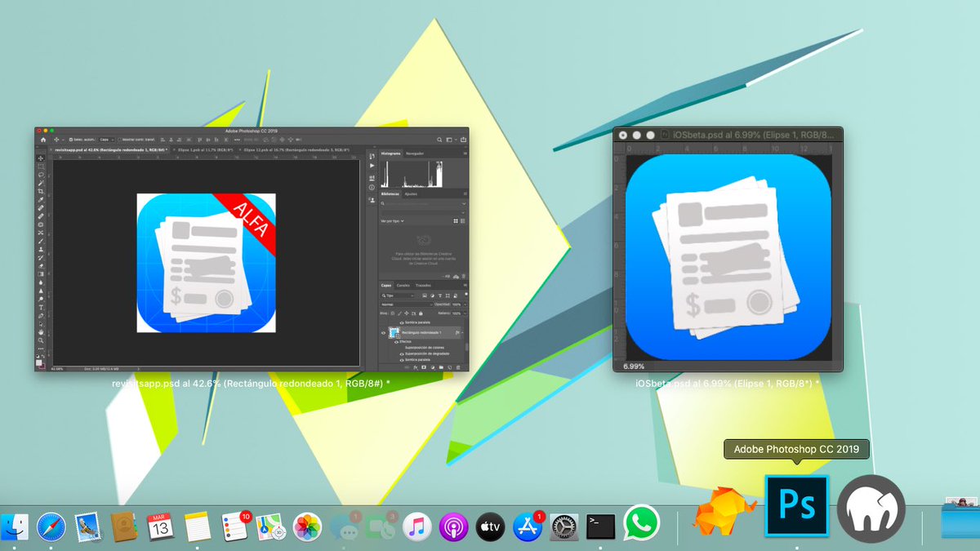Open the Navegador panel tab
The width and height of the screenshot is (980, 551).
tap(415, 153)
